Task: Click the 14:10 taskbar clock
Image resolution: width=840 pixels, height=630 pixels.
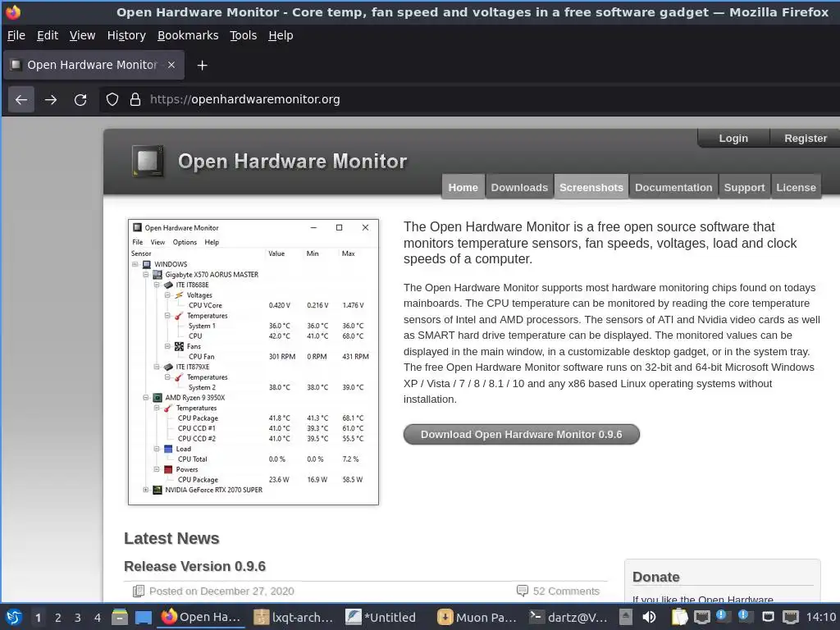Action: 821,617
